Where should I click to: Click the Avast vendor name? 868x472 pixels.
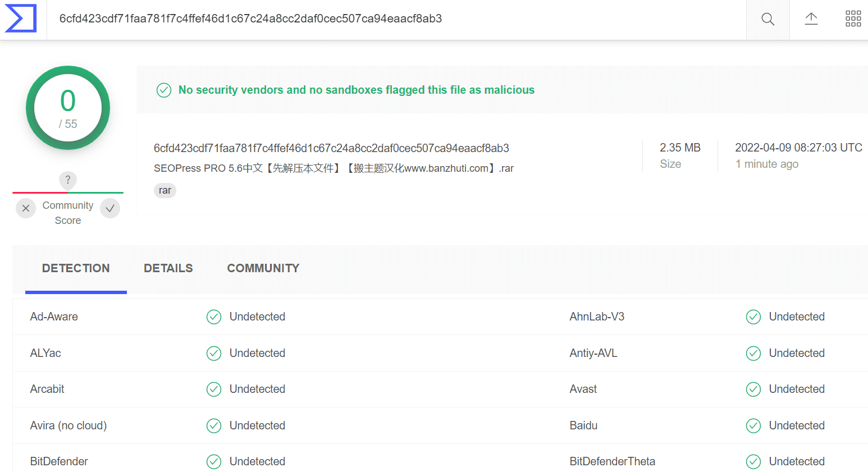coord(583,389)
